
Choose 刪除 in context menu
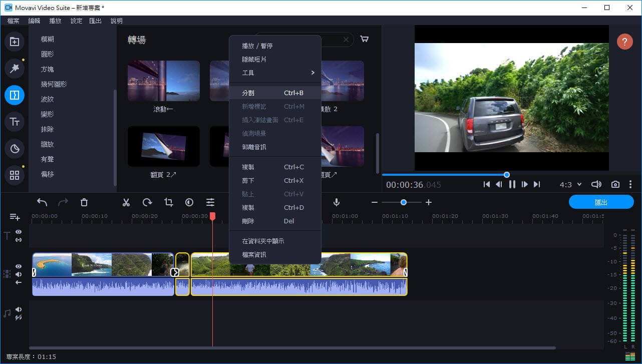coord(275,221)
